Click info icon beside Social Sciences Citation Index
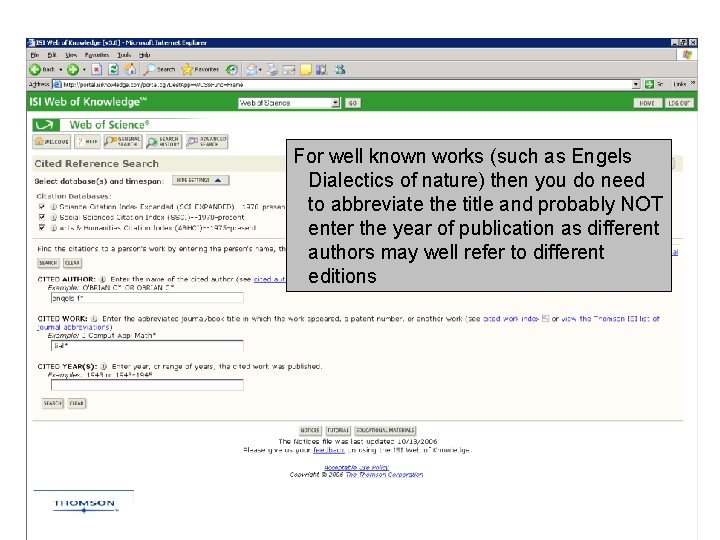The image size is (720, 540). (x=54, y=217)
